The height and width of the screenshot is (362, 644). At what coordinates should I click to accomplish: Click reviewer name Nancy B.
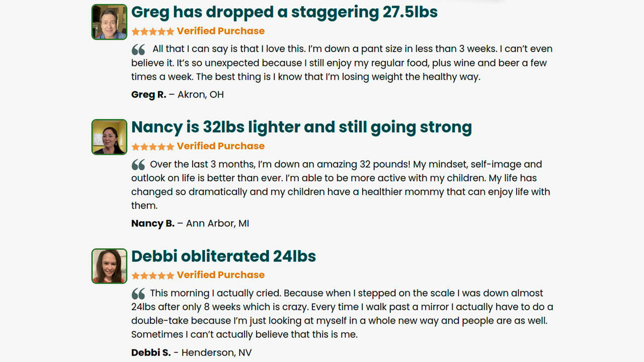152,224
